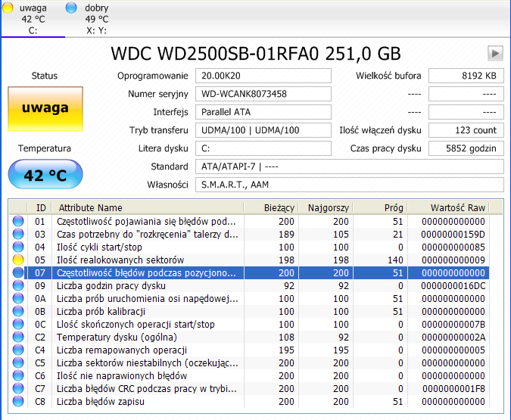Click the 42 °C temperature indicator
The width and height of the screenshot is (511, 420).
coord(45,174)
